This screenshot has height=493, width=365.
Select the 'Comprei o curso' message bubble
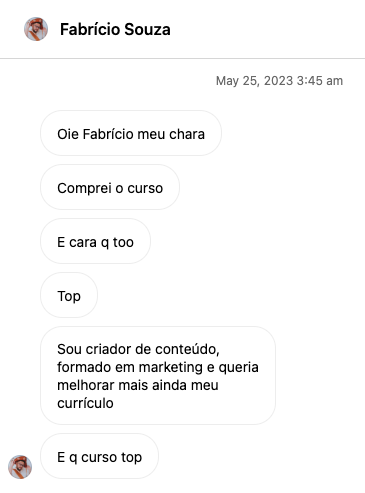[x=110, y=187]
